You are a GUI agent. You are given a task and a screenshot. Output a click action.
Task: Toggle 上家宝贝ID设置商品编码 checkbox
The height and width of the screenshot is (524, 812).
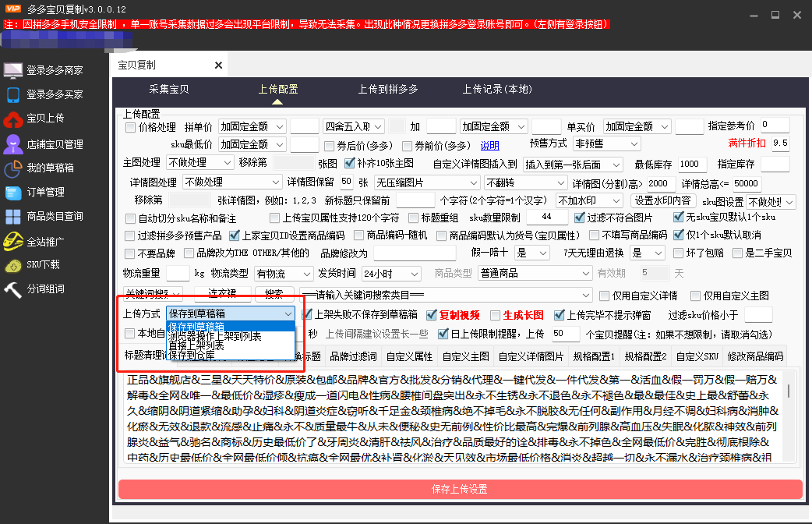click(234, 235)
